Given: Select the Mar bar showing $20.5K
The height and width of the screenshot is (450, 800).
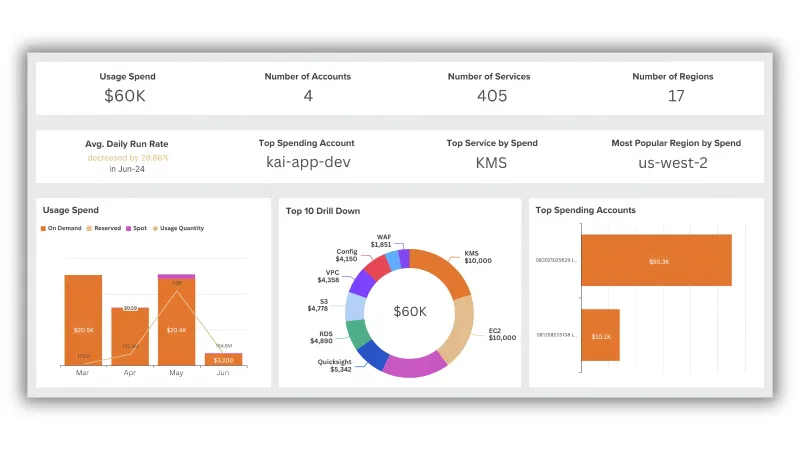Looking at the screenshot, I should [x=83, y=320].
